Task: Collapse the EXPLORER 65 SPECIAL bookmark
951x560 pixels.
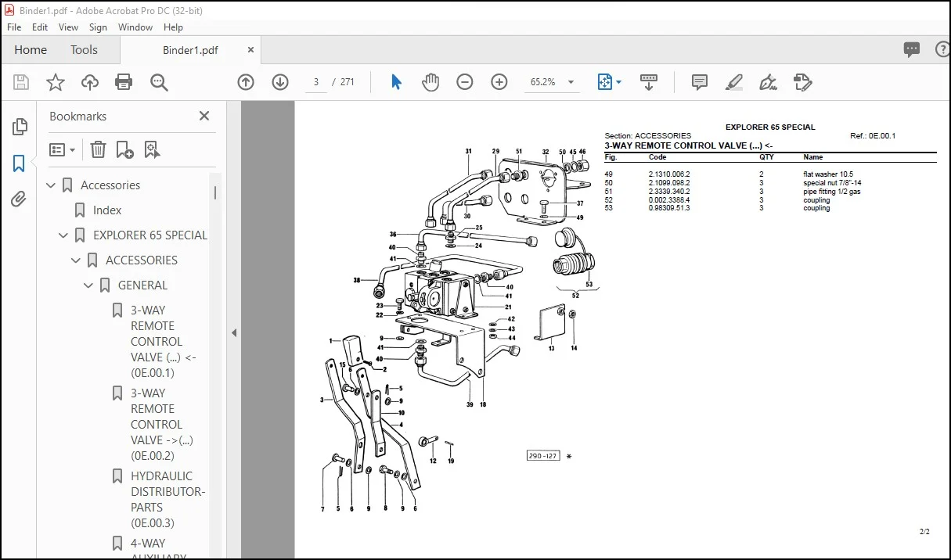Action: coord(64,235)
